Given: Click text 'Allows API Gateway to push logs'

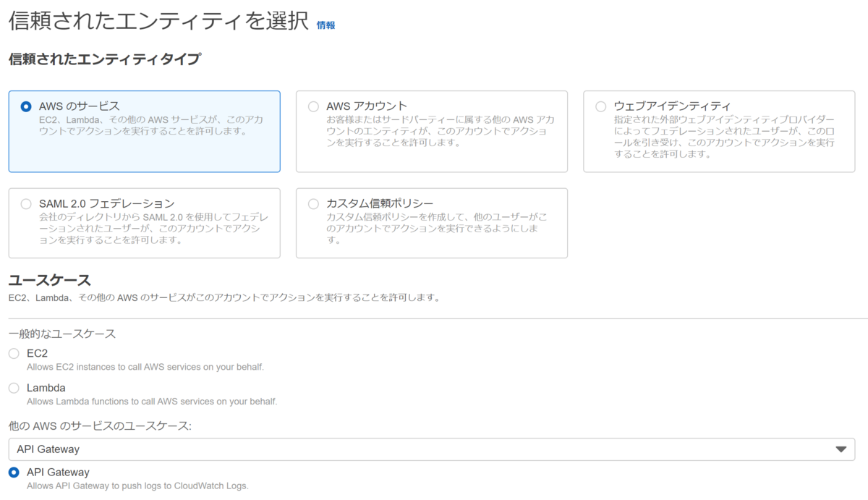Looking at the screenshot, I should click(x=100, y=486).
